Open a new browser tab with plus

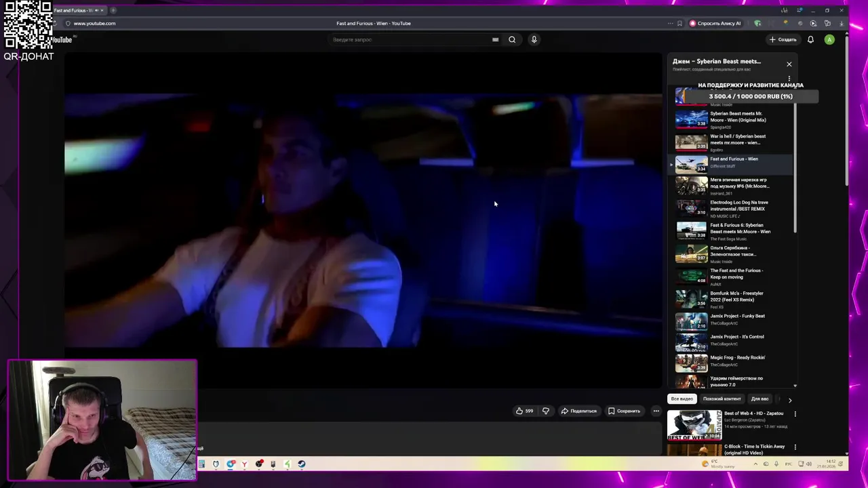click(x=113, y=10)
